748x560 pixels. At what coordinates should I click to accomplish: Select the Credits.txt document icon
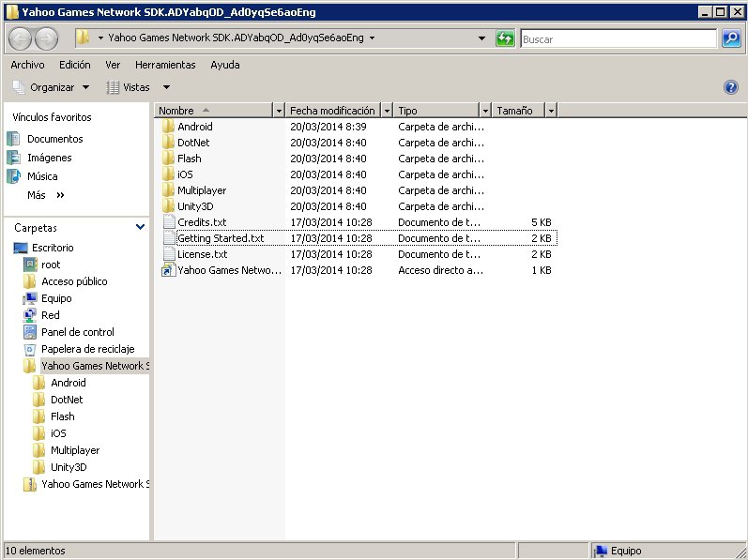(x=168, y=222)
